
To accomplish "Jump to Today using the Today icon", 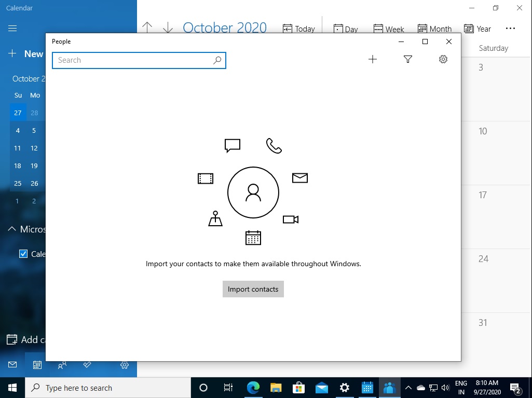I will [299, 28].
